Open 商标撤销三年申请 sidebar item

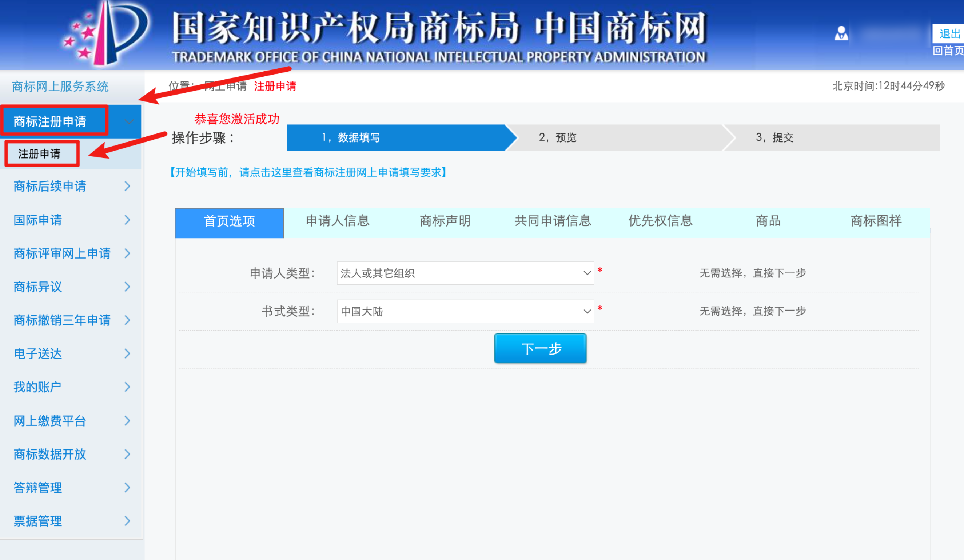(x=62, y=320)
